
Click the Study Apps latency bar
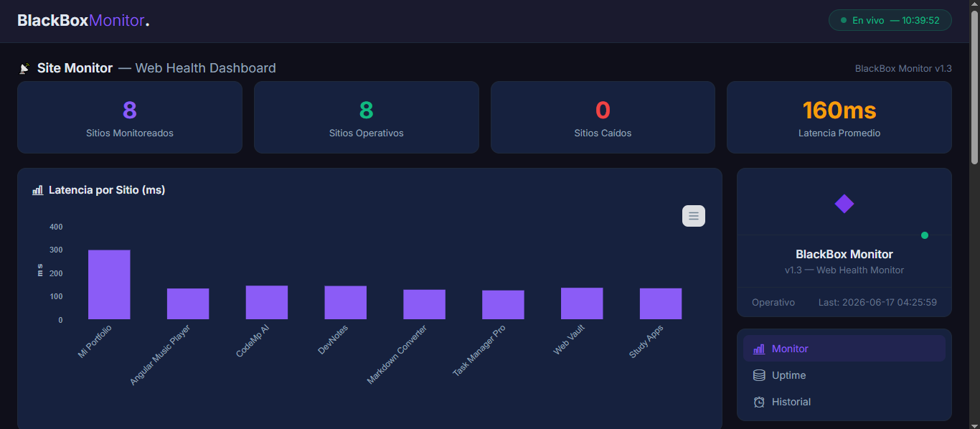[x=661, y=303]
